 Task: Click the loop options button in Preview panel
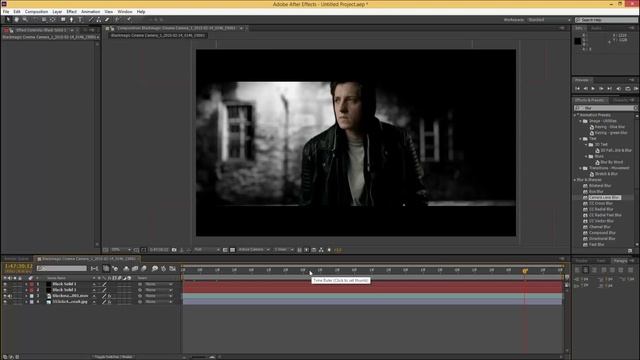coord(628,89)
